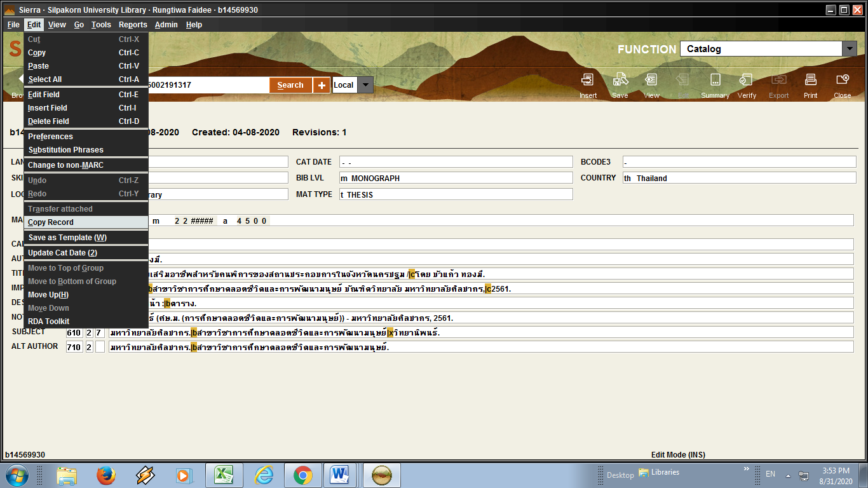Click the Insert toolbar icon
868x488 pixels.
pyautogui.click(x=588, y=86)
